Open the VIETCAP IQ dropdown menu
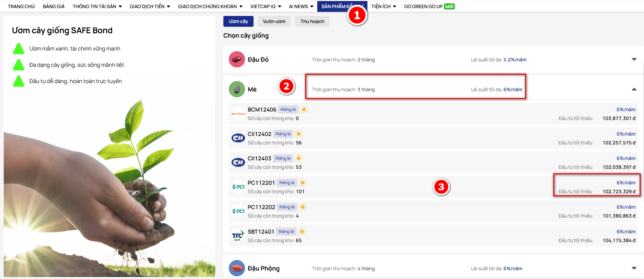 tap(266, 6)
